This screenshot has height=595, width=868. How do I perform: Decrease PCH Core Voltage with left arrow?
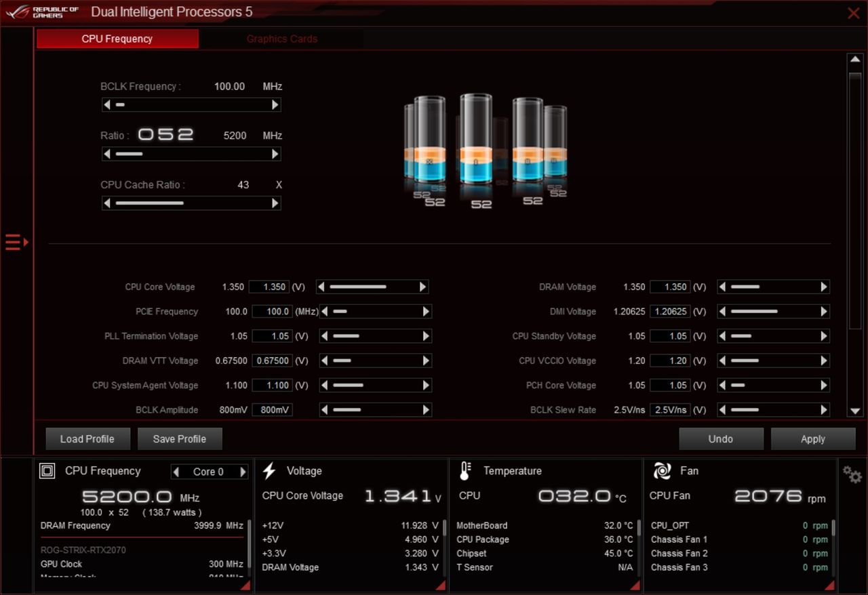pyautogui.click(x=723, y=385)
